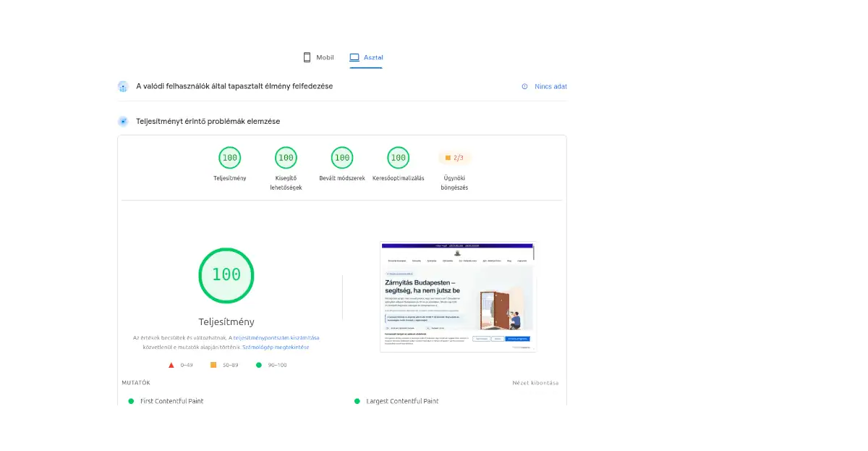
Task: Click the page screenshot thumbnail
Action: 457,297
